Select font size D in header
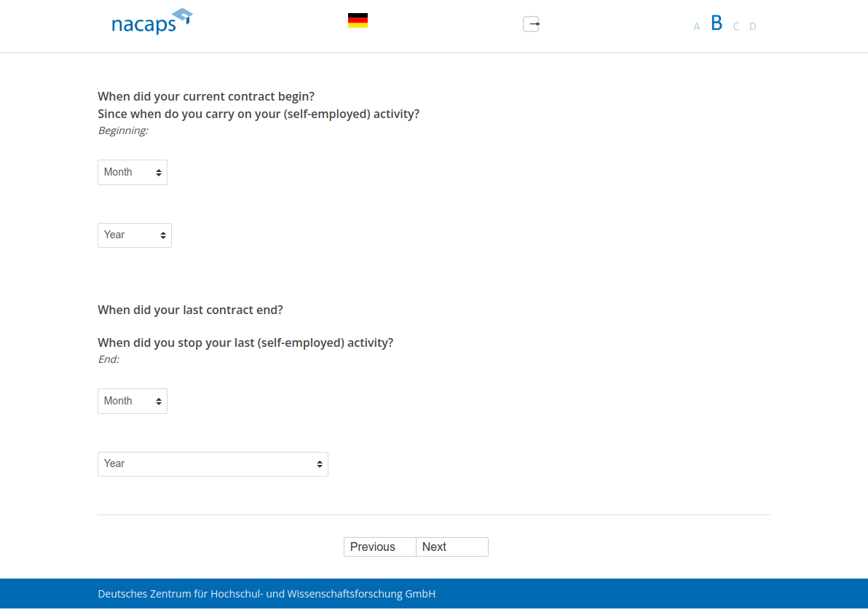The height and width of the screenshot is (615, 868). coord(753,27)
